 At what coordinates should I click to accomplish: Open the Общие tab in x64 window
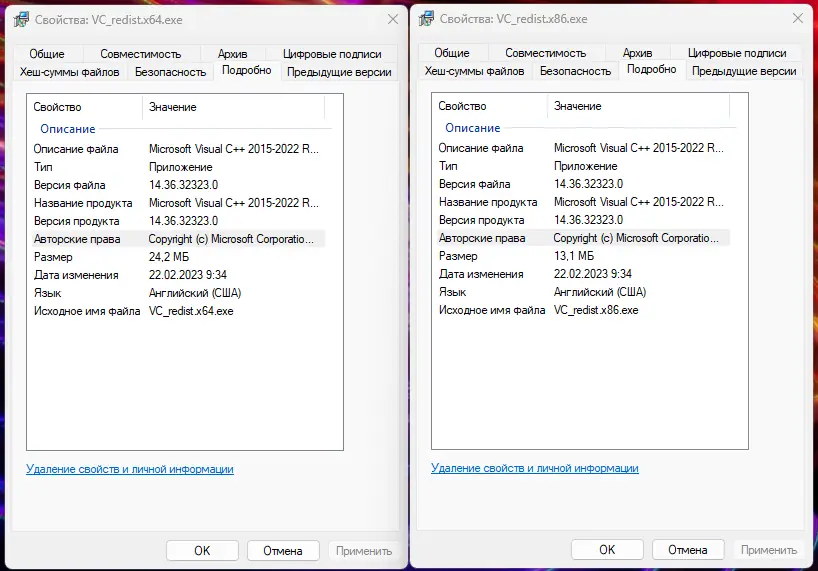(47, 54)
